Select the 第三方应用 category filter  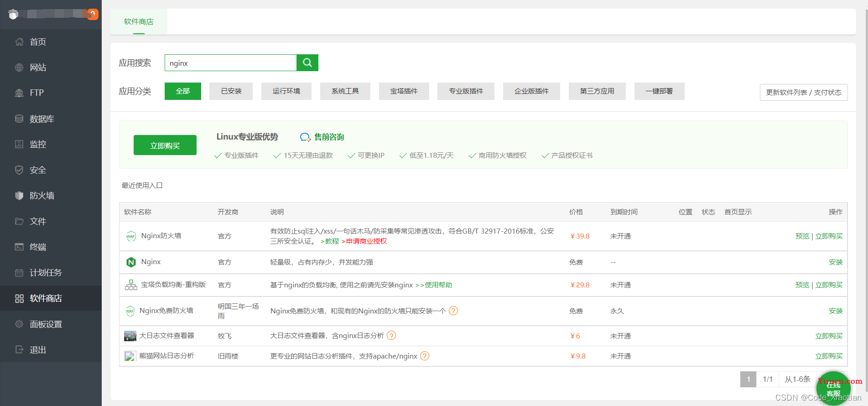pyautogui.click(x=597, y=91)
